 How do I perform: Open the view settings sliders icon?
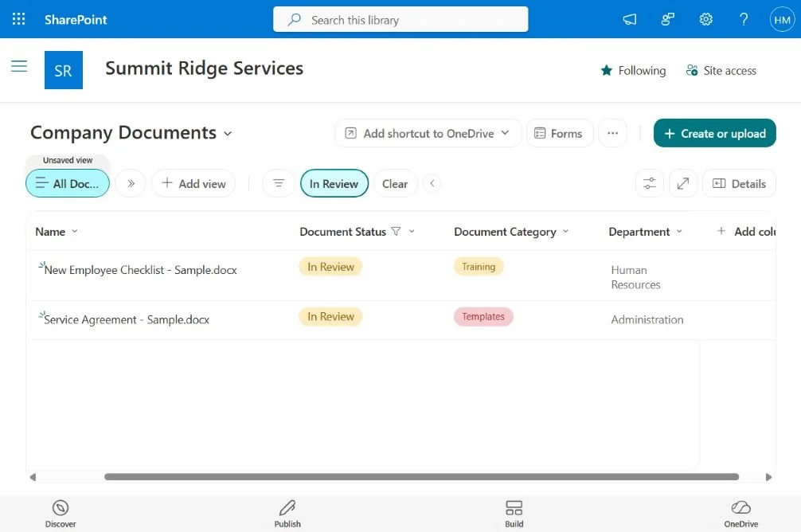point(649,183)
